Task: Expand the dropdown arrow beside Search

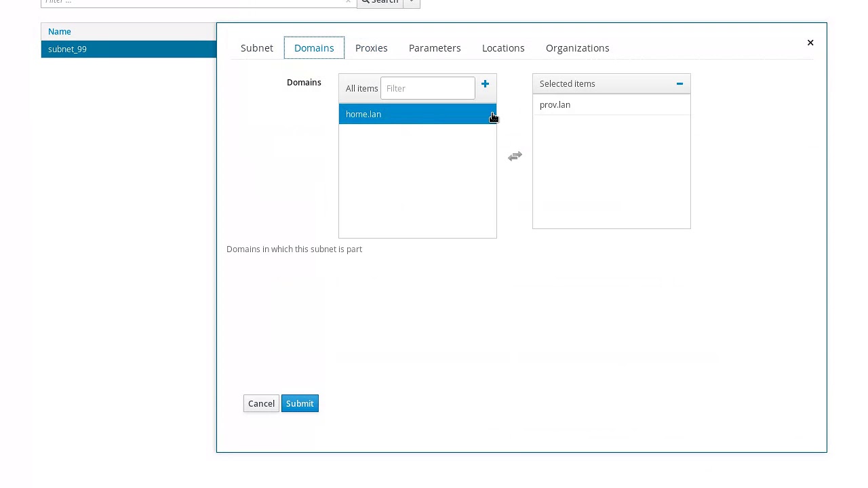Action: click(412, 2)
